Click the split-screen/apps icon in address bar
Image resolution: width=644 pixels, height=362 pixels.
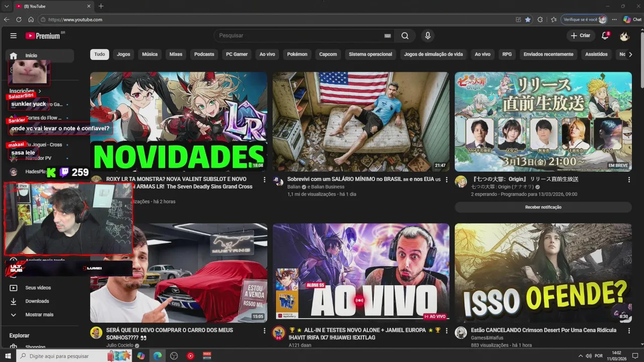coord(518,20)
